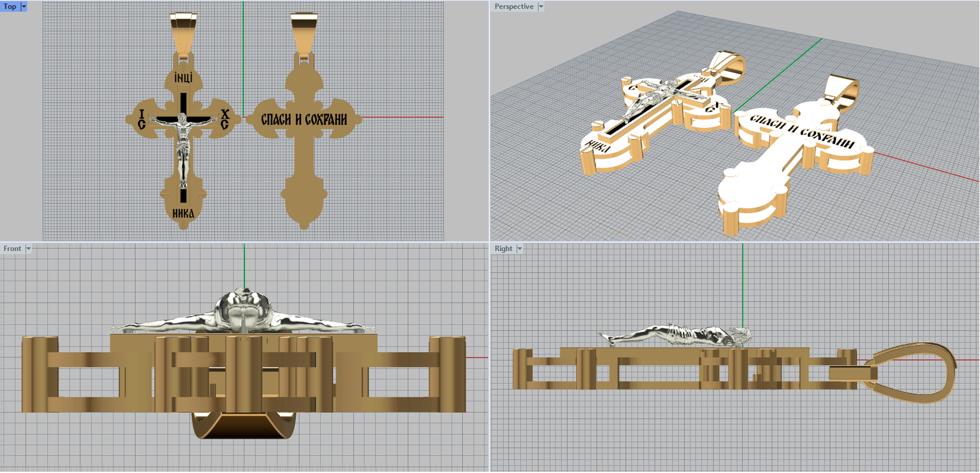Select the НИКА lettering in Top view
980x473 pixels.
point(183,213)
